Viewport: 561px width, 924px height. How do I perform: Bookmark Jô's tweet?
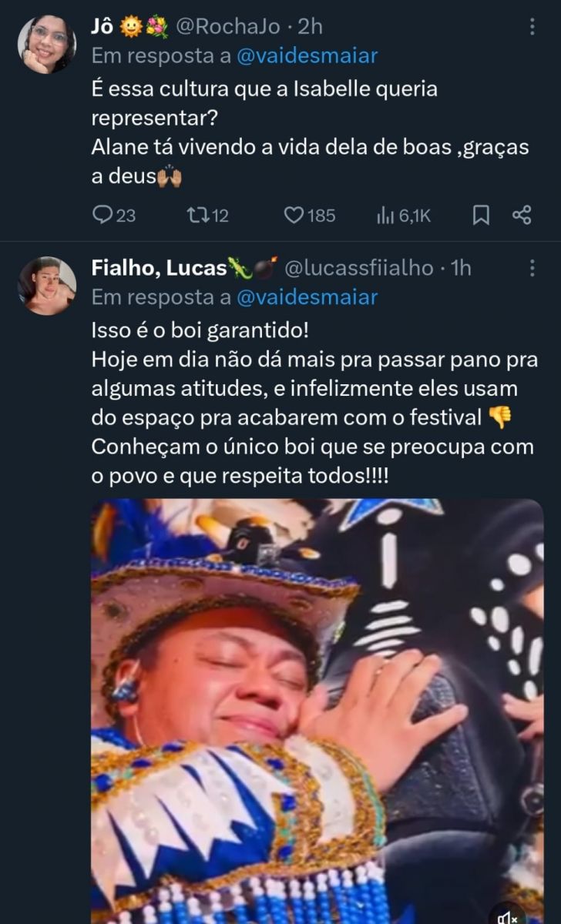pos(481,216)
